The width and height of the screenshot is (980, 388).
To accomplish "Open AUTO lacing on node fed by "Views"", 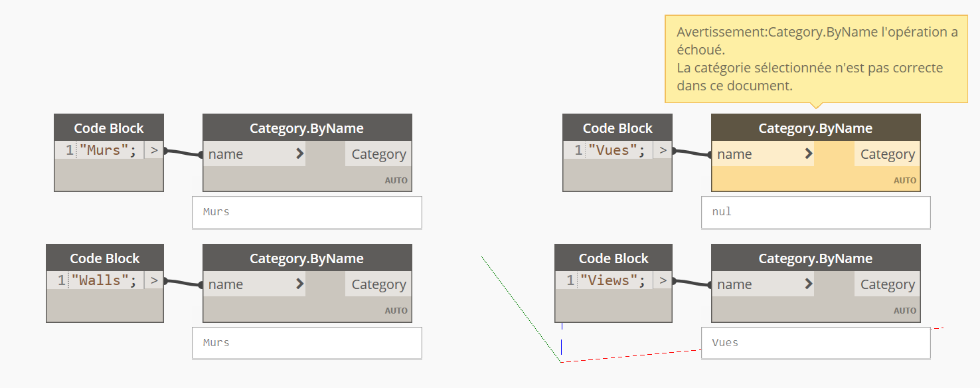I will (905, 310).
